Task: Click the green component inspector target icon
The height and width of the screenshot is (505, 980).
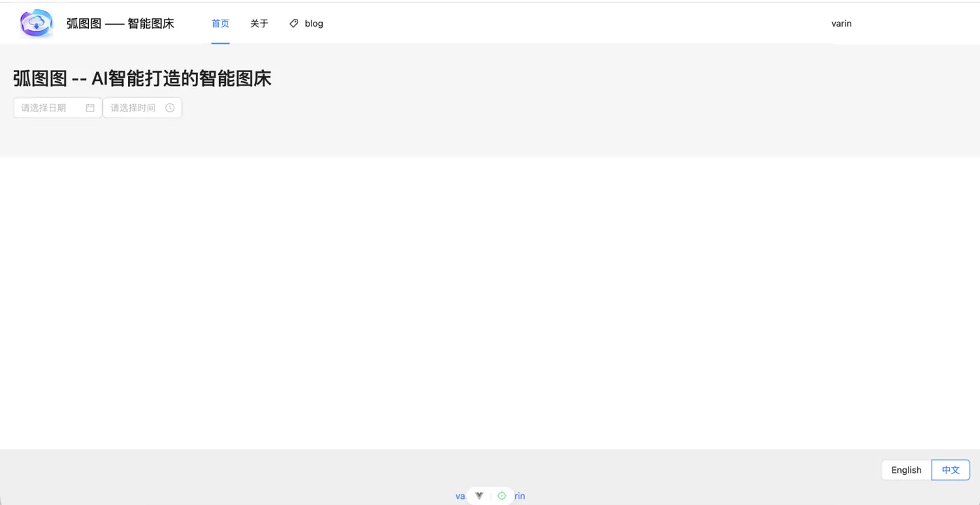Action: click(502, 496)
